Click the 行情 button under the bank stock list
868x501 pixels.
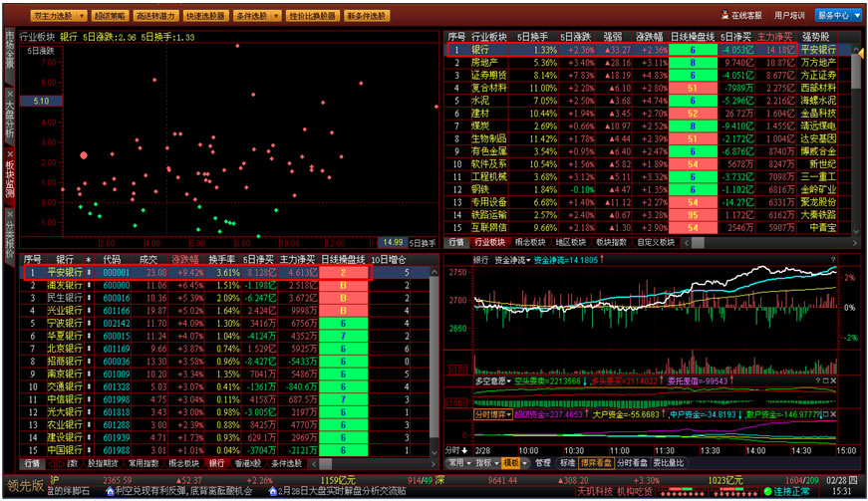point(32,463)
